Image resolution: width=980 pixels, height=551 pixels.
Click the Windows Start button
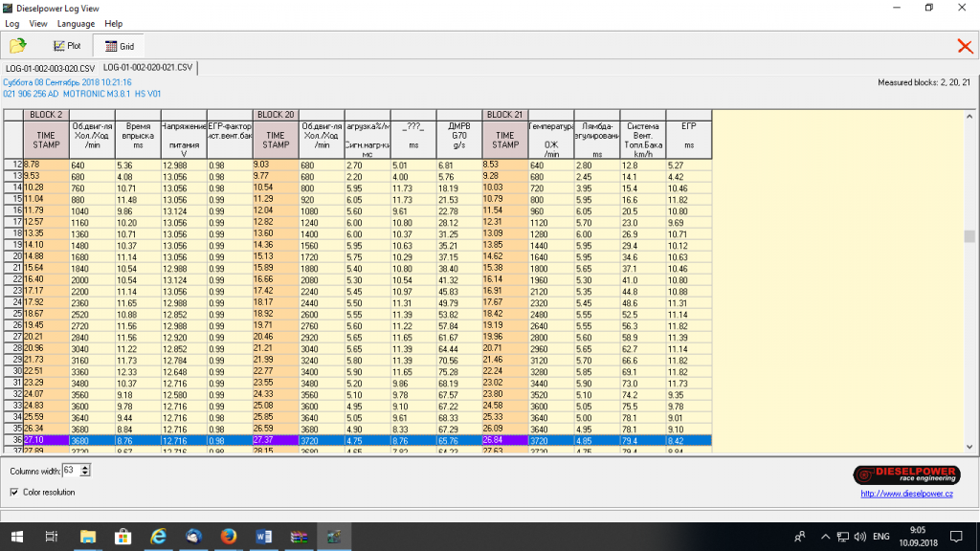pyautogui.click(x=17, y=536)
